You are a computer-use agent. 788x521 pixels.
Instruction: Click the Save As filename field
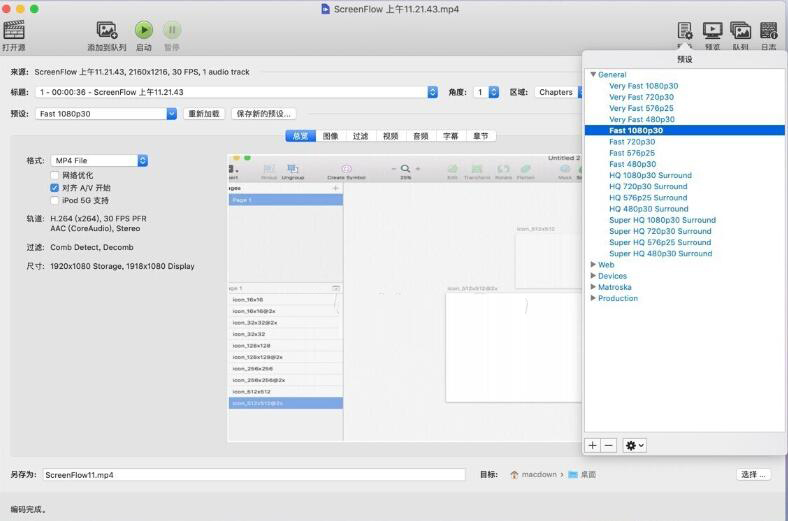(254, 475)
